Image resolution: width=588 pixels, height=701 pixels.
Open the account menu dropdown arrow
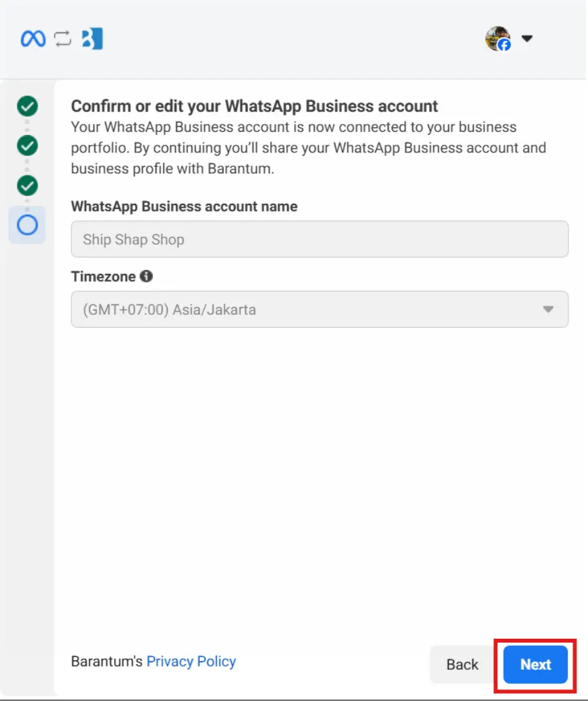(527, 39)
